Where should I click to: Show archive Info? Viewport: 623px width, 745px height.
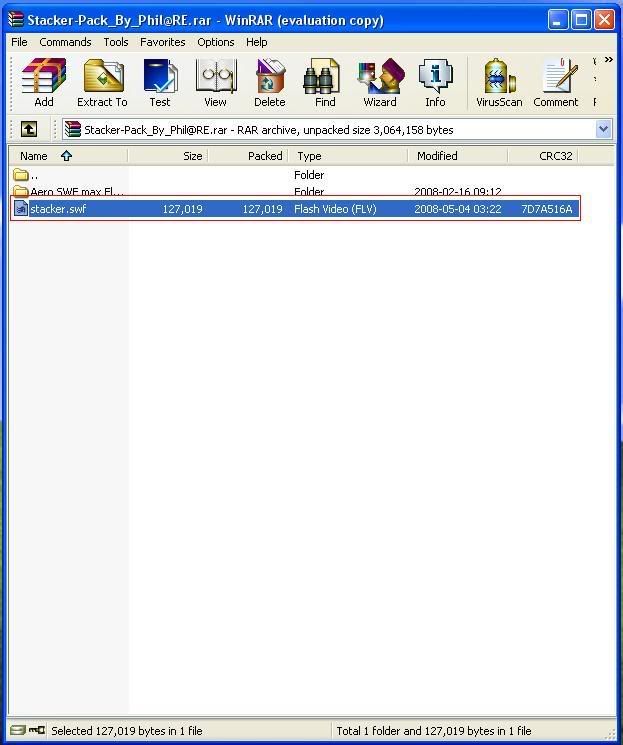[x=435, y=82]
